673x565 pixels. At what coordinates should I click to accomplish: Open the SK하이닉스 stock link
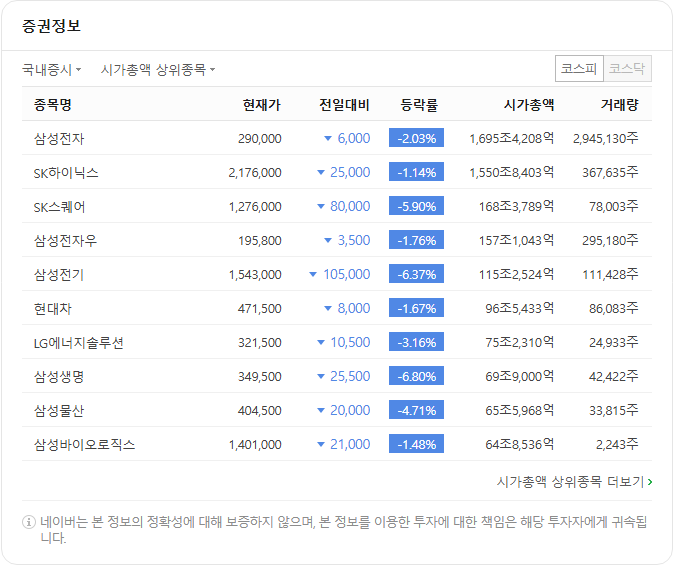[x=66, y=173]
